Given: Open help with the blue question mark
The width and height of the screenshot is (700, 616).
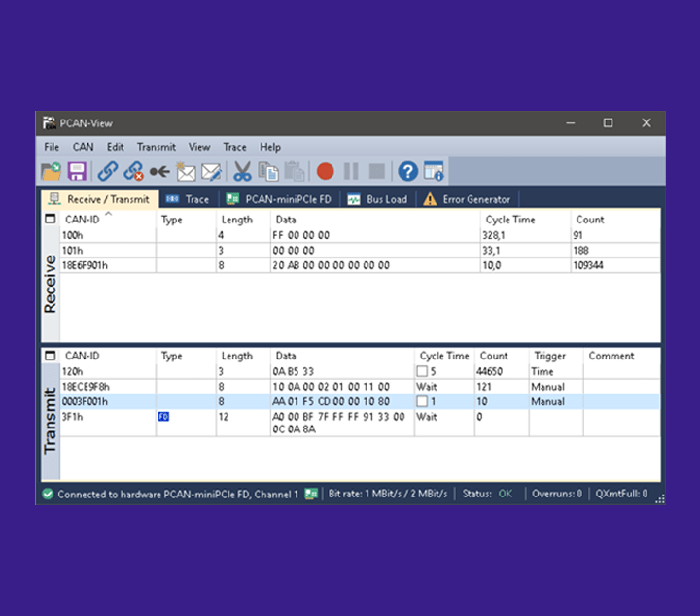Looking at the screenshot, I should tap(407, 171).
